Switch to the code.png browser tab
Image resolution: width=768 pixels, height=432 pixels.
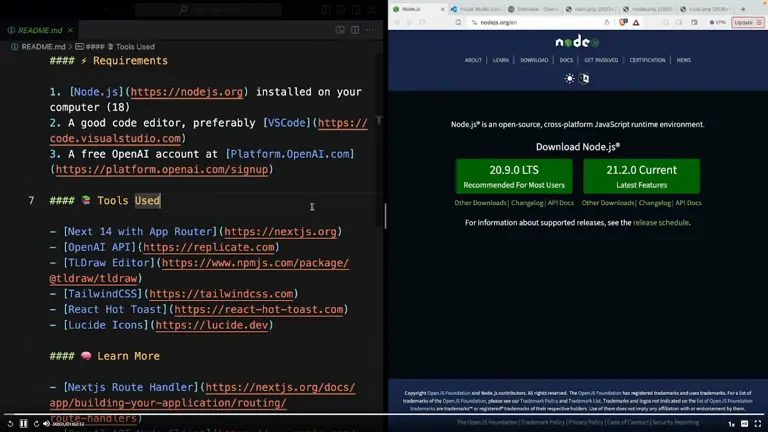pos(706,9)
